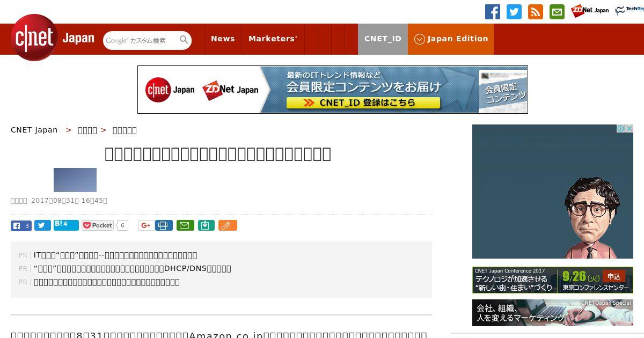
Task: Visit the ZDNet Japan logo link
Action: [590, 11]
